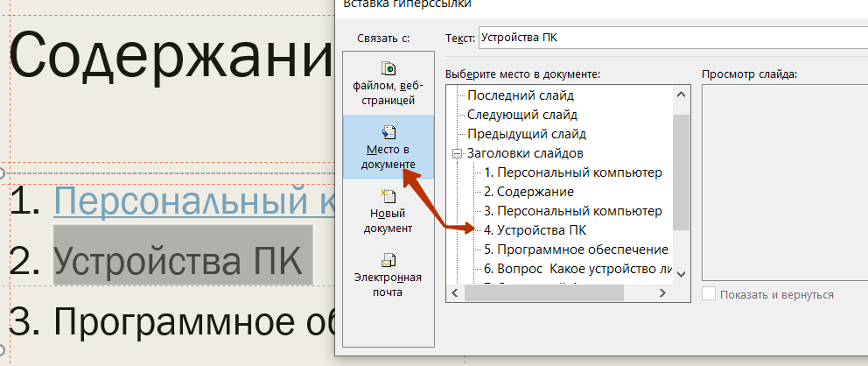The height and width of the screenshot is (366, 868).
Task: Click the list's scroll up arrow
Action: 682,95
